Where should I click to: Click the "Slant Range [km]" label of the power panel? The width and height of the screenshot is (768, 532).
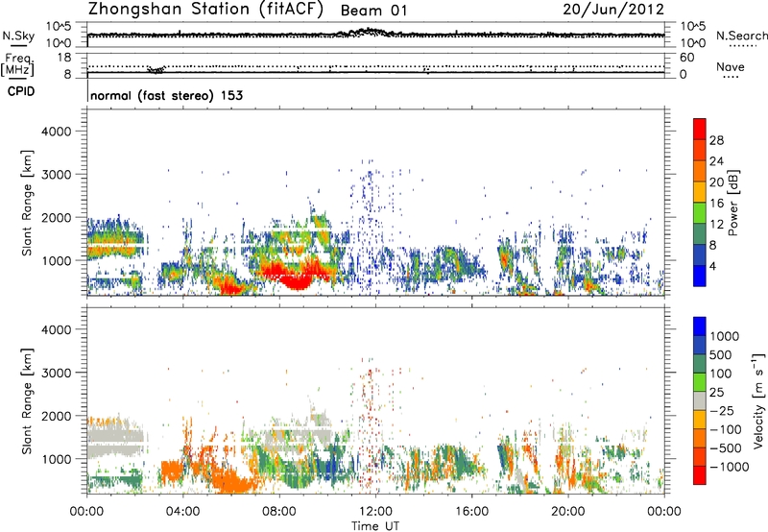click(27, 203)
